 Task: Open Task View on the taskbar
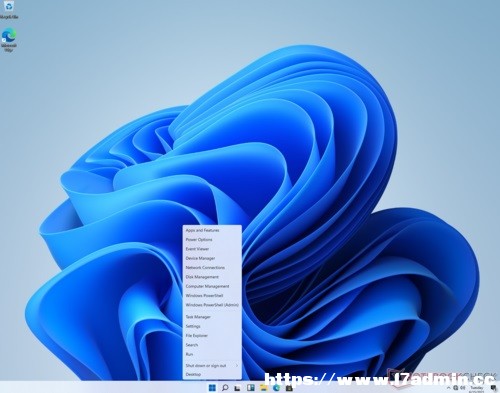[x=237, y=388]
